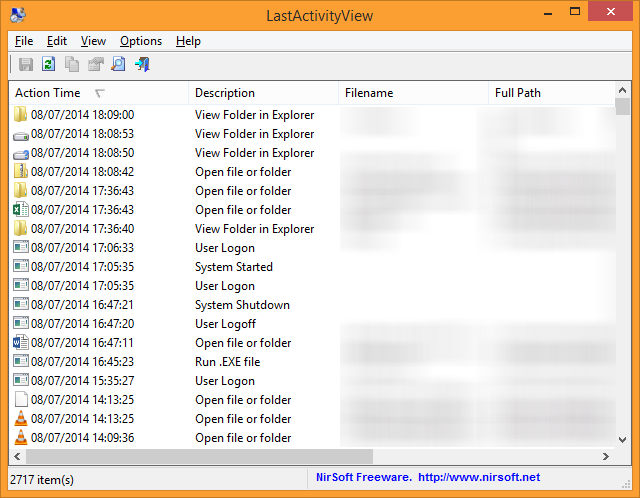Maximize the LastActivityView window

coord(575,12)
